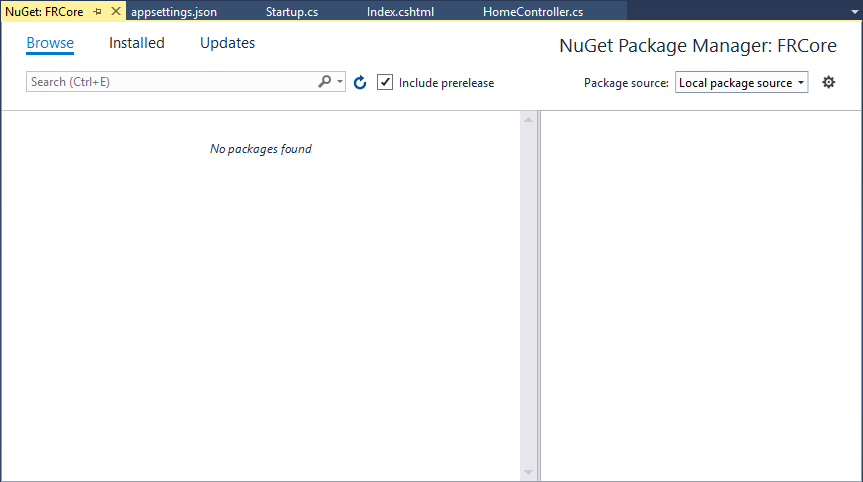
Task: Switch to the HomeController.cs tab
Action: coord(533,12)
